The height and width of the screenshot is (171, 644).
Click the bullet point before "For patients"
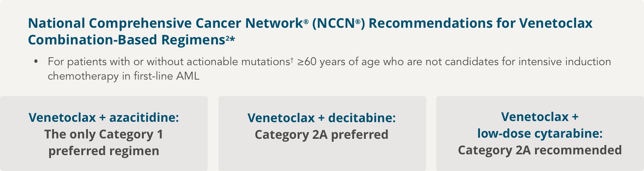pyautogui.click(x=36, y=61)
